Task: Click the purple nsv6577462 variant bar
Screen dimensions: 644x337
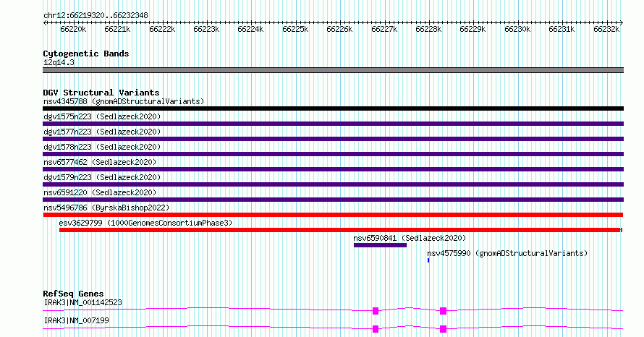Action: click(x=333, y=169)
